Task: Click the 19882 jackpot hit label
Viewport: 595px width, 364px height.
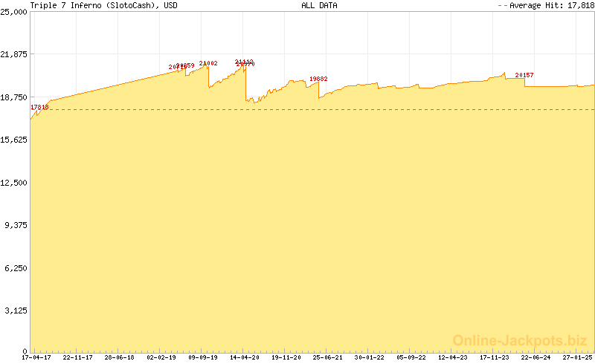Action: (x=318, y=79)
